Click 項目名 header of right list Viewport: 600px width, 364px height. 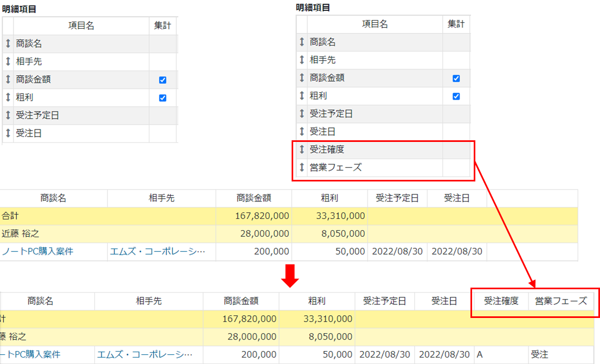(x=375, y=24)
